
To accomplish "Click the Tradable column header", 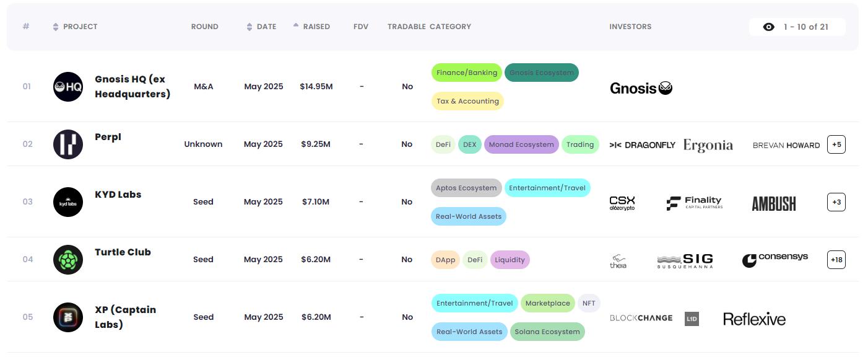I will point(407,27).
